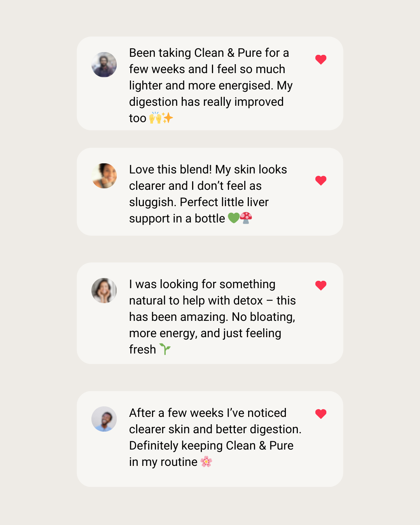Select the 'Love this blend!' review text
Screen dimensions: 420x525
(208, 194)
